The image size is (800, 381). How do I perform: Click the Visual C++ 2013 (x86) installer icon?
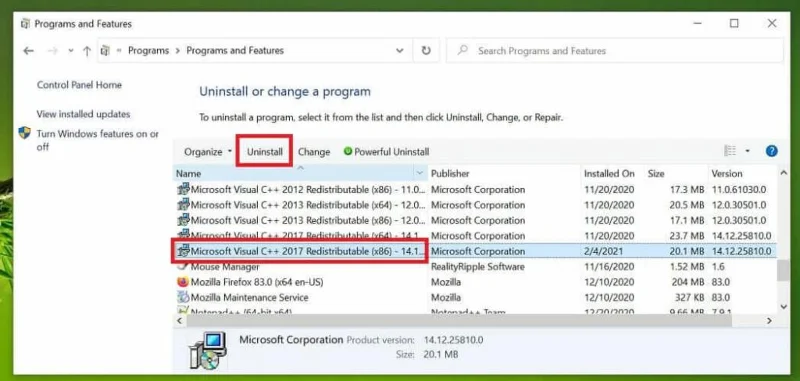point(183,220)
